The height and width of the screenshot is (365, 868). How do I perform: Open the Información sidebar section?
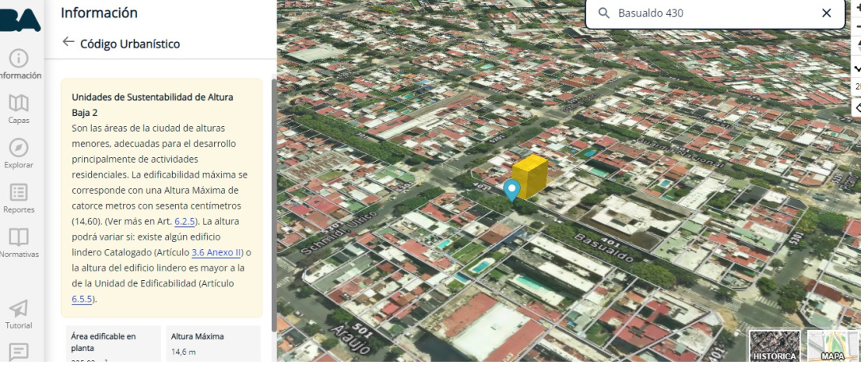[x=19, y=65]
